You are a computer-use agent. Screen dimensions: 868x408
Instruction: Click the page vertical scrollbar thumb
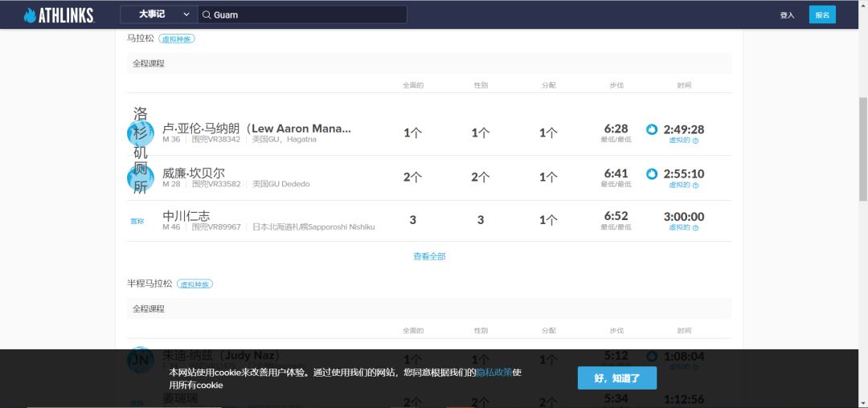[x=863, y=149]
